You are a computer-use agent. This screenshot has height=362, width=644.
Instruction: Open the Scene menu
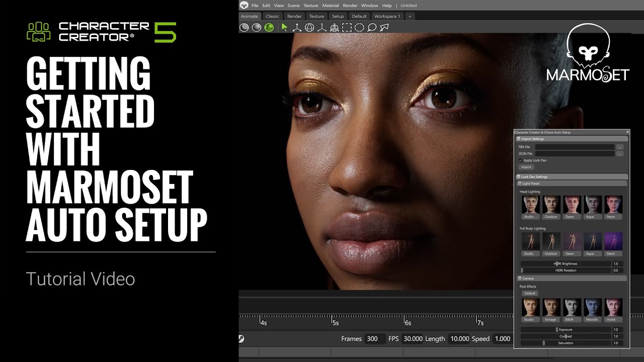[293, 6]
